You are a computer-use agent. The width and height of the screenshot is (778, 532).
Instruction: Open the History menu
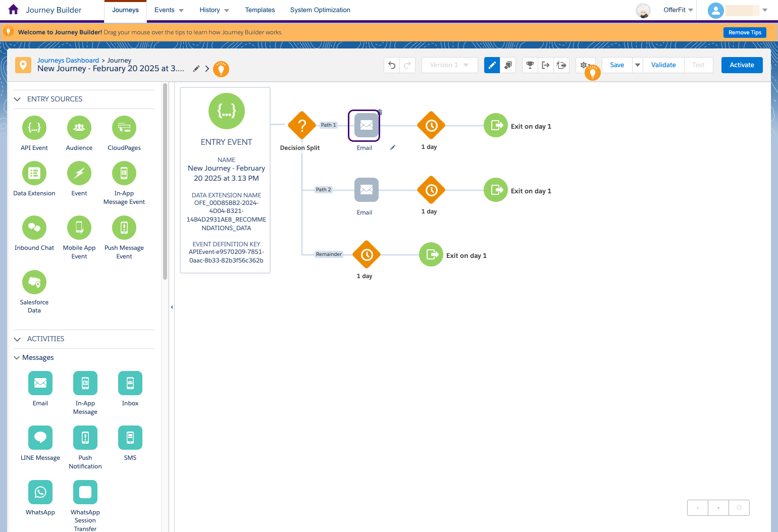(214, 10)
